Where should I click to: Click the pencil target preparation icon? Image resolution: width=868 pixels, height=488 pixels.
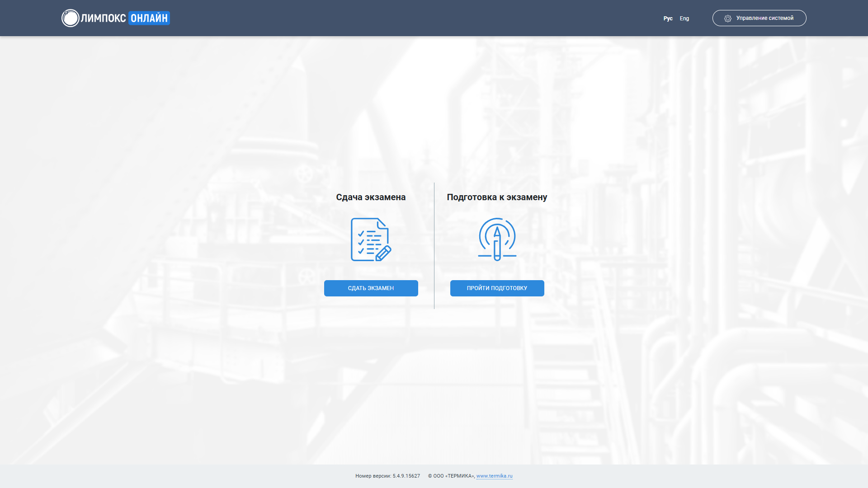pyautogui.click(x=497, y=239)
